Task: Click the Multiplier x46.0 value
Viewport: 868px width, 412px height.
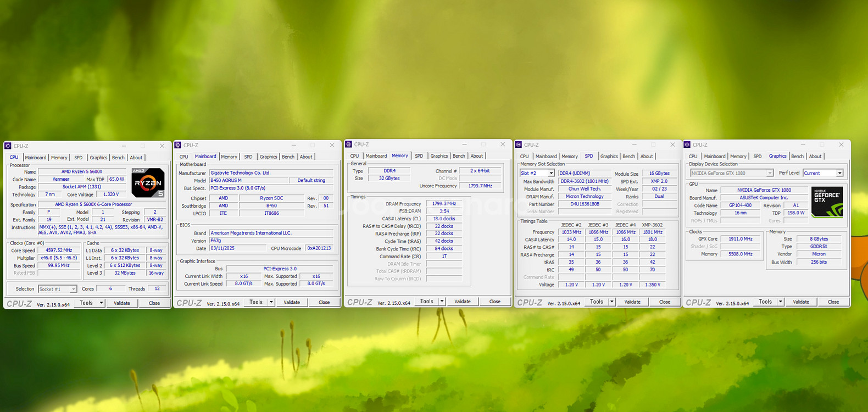Action: tap(59, 258)
